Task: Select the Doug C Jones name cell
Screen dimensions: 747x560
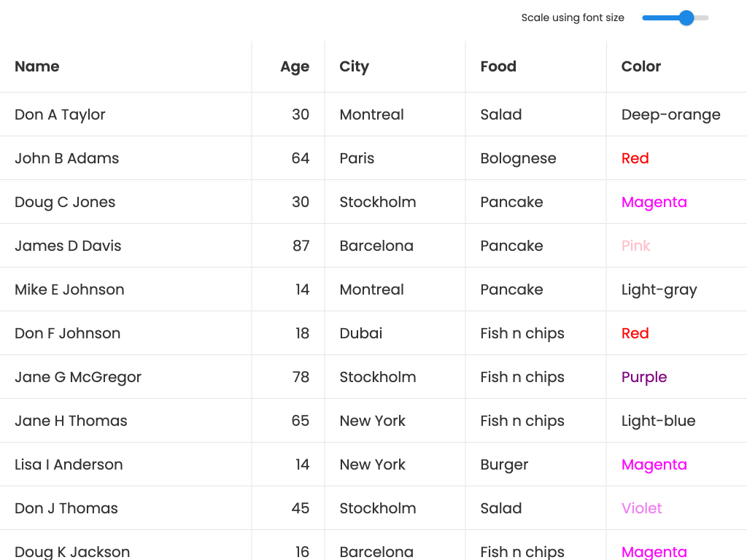Action: click(65, 202)
